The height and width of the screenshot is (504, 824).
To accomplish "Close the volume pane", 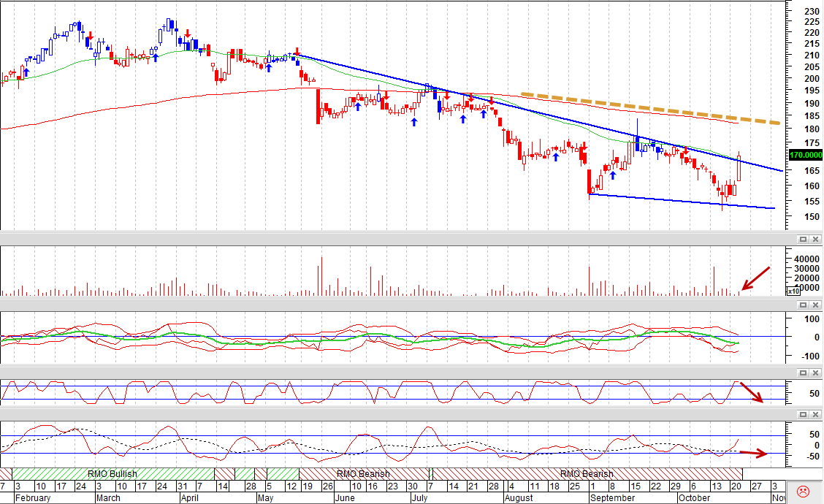I will (815, 239).
